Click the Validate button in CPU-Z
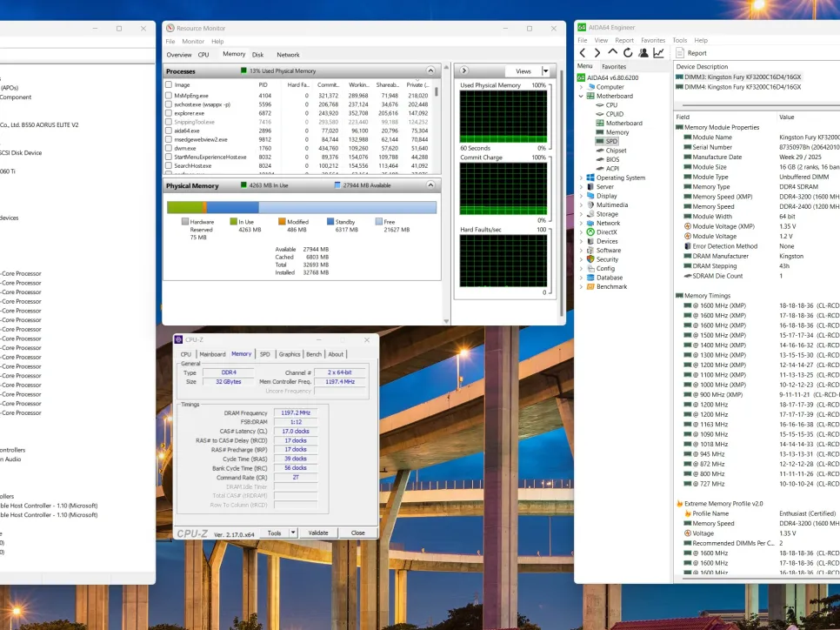 pos(318,533)
